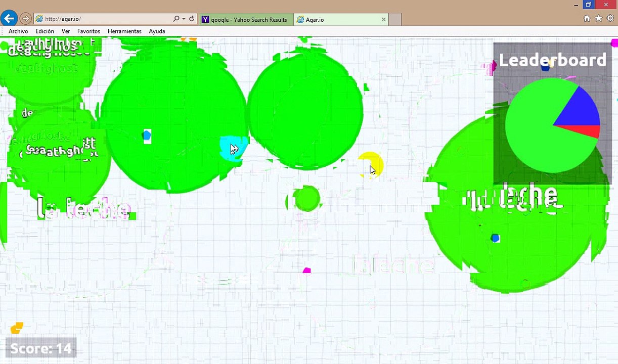
Task: Close the Agar.io tab
Action: [383, 20]
